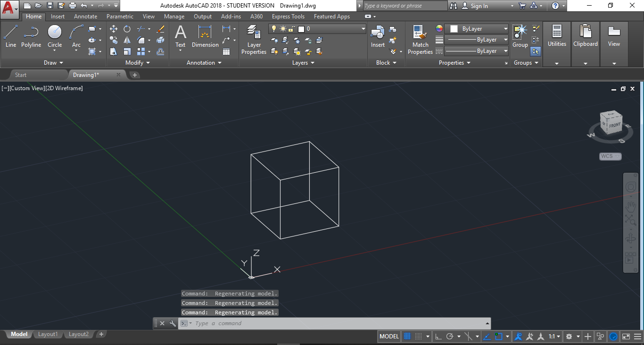Start the Dimension tool
Viewport: 644px width, 345px height.
point(205,36)
